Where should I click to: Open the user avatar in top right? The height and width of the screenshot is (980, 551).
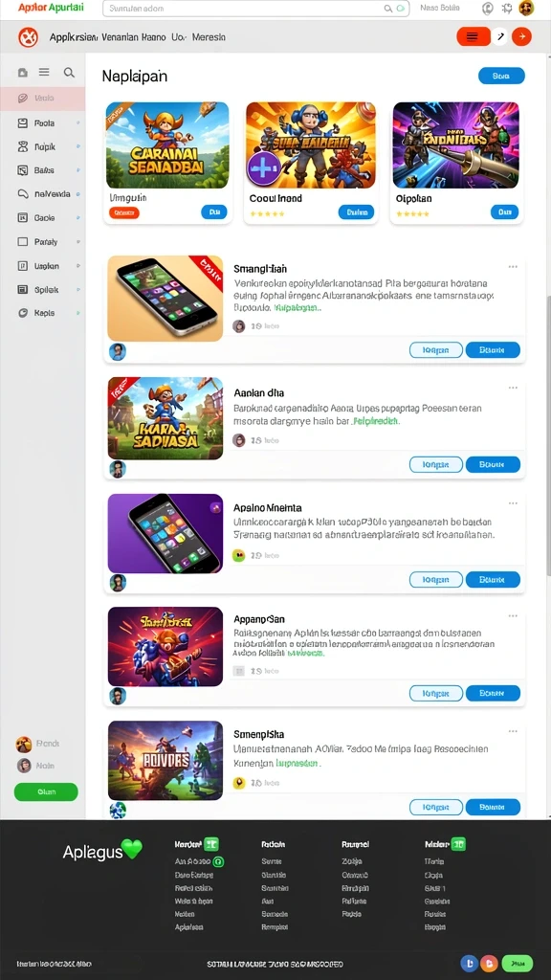coord(526,8)
